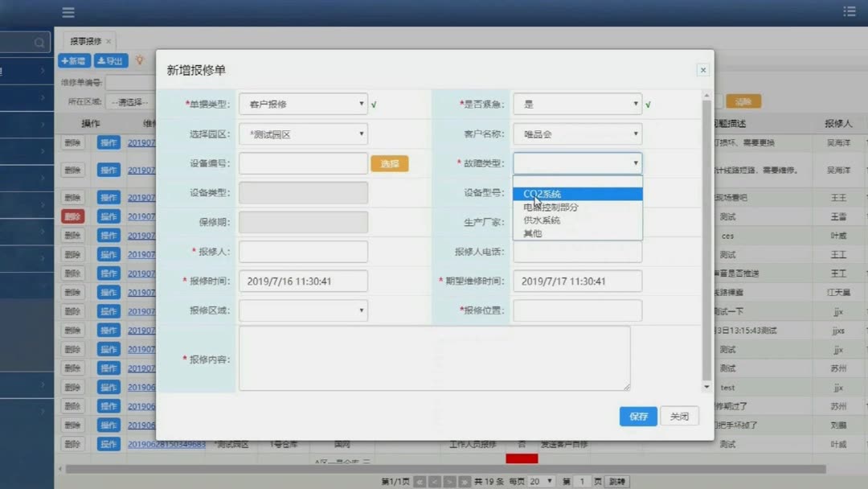
Task: Click the blue +新增 button on the toolbar
Action: click(74, 60)
